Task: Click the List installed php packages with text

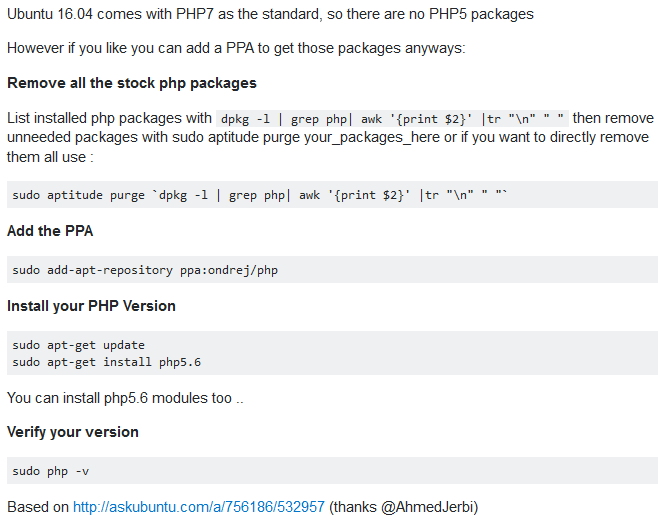Action: [x=109, y=118]
